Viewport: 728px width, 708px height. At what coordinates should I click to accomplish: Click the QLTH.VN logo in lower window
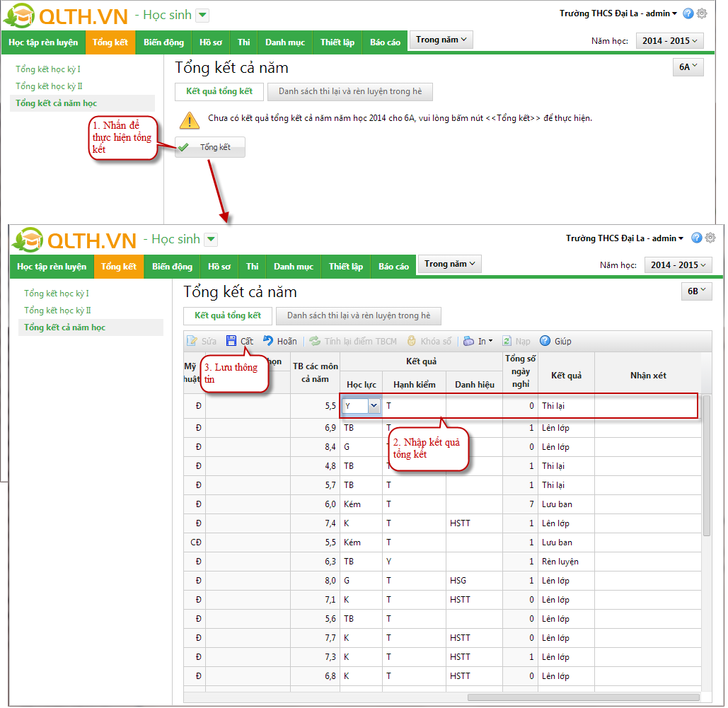coord(74,240)
